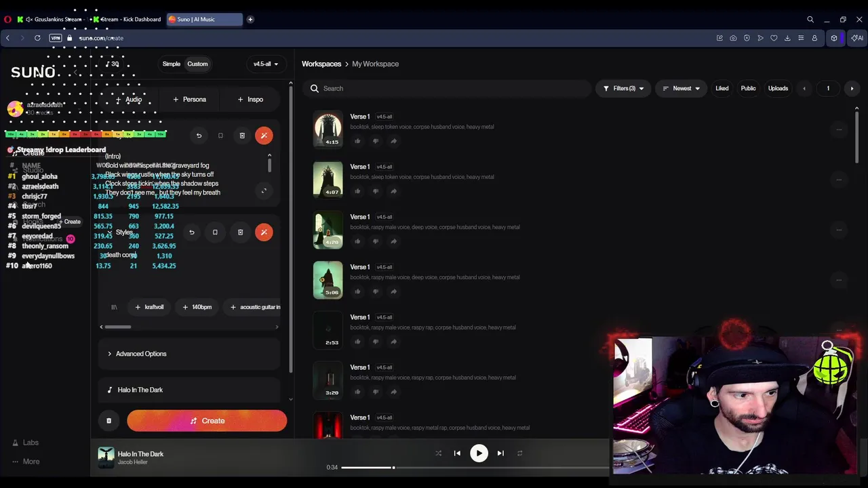Add a Persona to the song
Screen dimensions: 868x488
tap(189, 100)
